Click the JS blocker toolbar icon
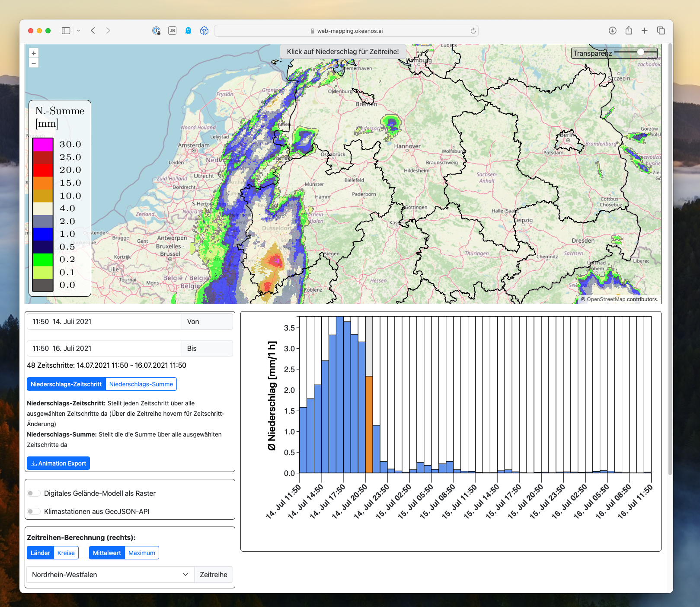 pos(172,30)
